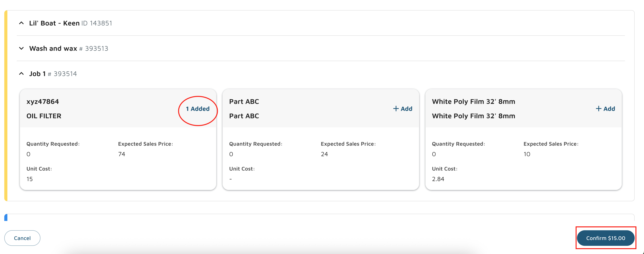Click the ID 143851 text
The height and width of the screenshot is (254, 644).
tap(97, 23)
